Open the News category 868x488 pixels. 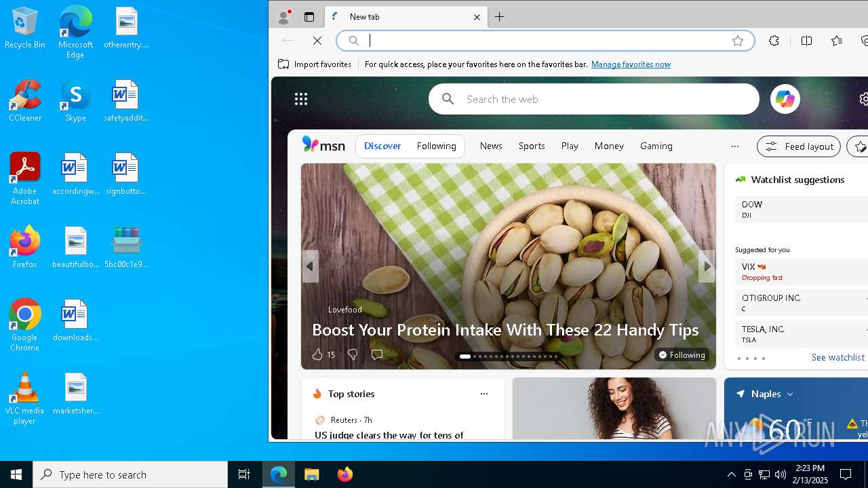click(x=491, y=146)
